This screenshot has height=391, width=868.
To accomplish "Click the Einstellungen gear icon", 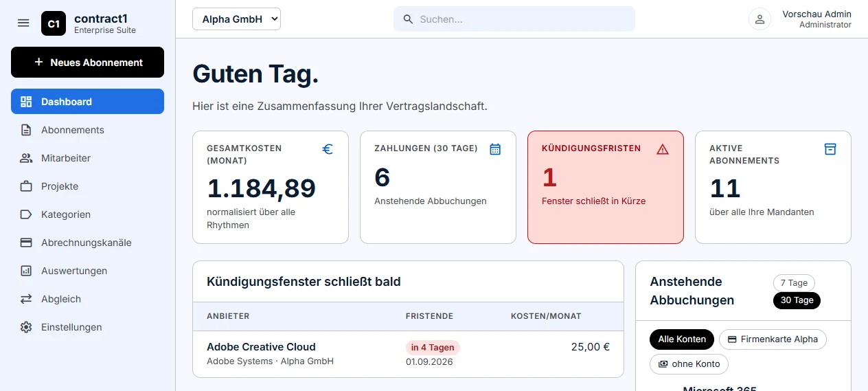I will click(26, 327).
